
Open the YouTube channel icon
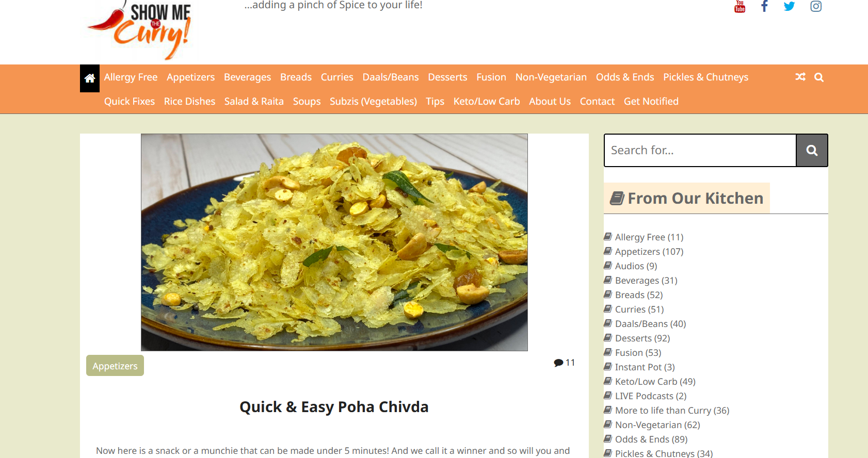[740, 6]
